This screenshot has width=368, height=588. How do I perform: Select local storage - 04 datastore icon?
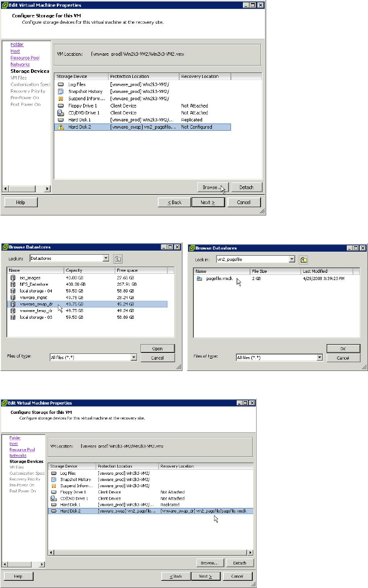click(13, 291)
